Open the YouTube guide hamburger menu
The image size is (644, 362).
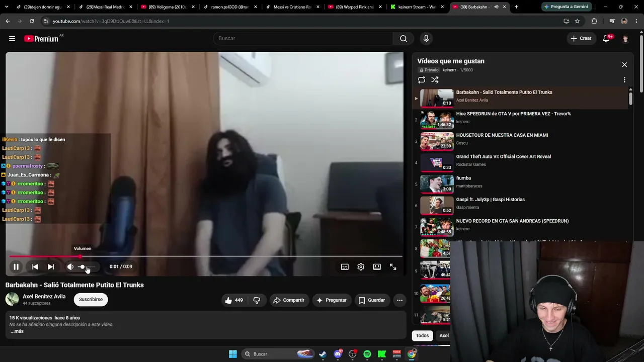click(x=12, y=39)
